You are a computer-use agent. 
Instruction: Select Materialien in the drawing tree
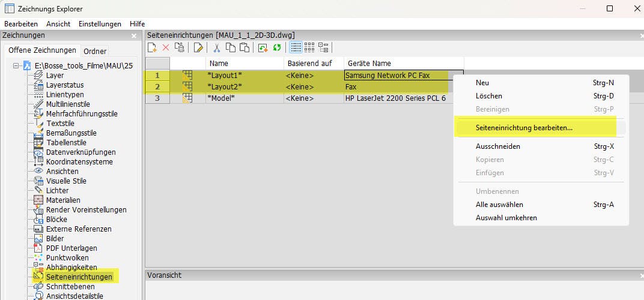coord(63,200)
